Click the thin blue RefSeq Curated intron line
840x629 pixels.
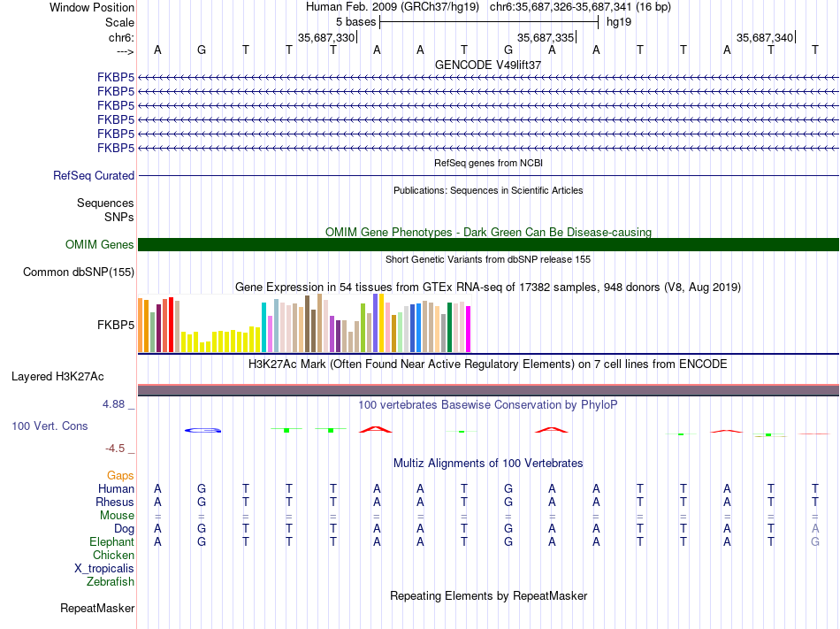click(x=488, y=176)
